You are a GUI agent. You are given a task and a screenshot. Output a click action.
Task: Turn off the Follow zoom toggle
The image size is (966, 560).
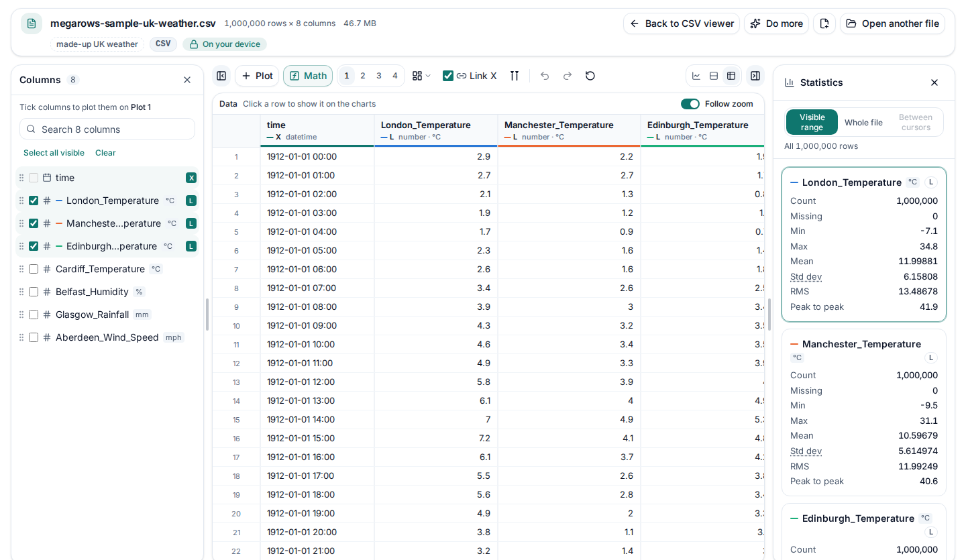click(690, 104)
